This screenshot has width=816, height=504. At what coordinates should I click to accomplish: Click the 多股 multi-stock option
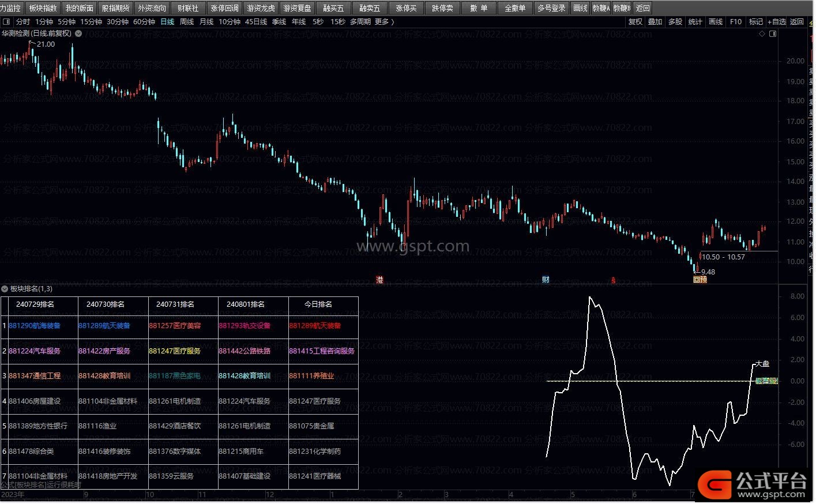(675, 22)
